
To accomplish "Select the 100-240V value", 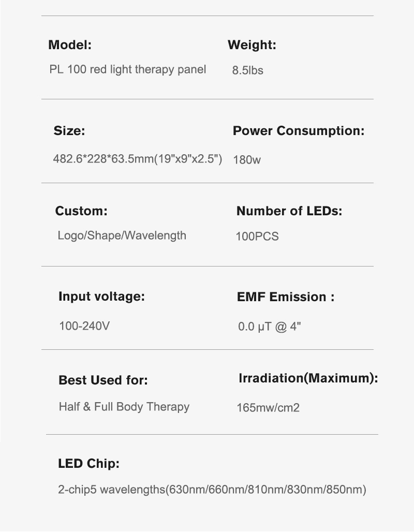I will 84,326.
